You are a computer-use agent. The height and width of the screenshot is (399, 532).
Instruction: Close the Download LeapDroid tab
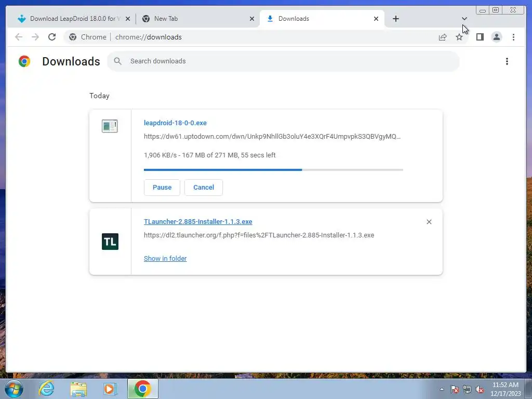128,19
